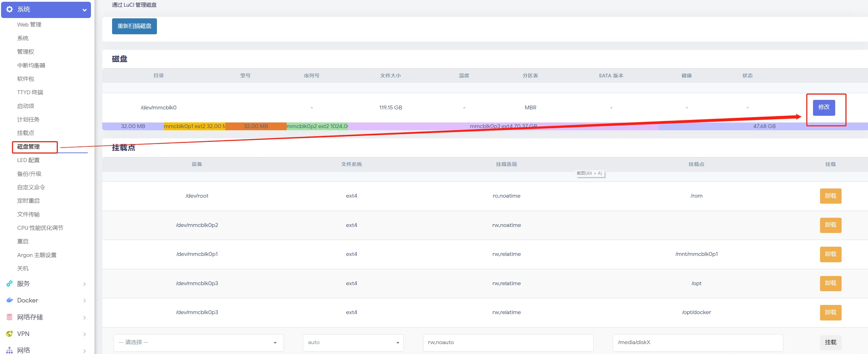
Task: Unmount /mnt/mmcblk0p1 with 卸载 button
Action: 831,254
